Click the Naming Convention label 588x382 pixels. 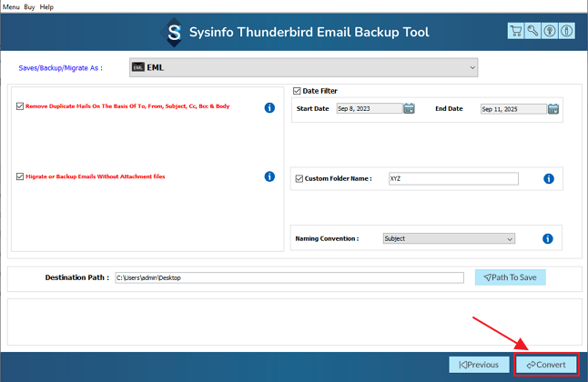pyautogui.click(x=327, y=238)
